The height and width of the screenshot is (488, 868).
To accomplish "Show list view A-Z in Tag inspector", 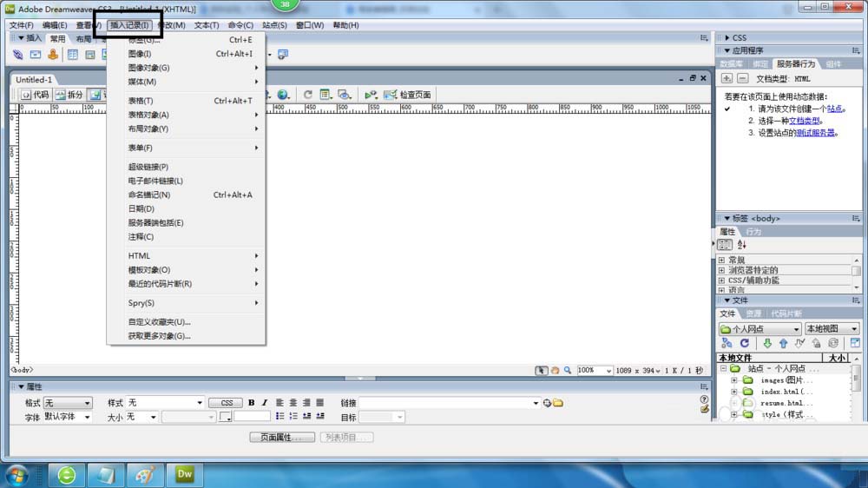I will point(742,244).
